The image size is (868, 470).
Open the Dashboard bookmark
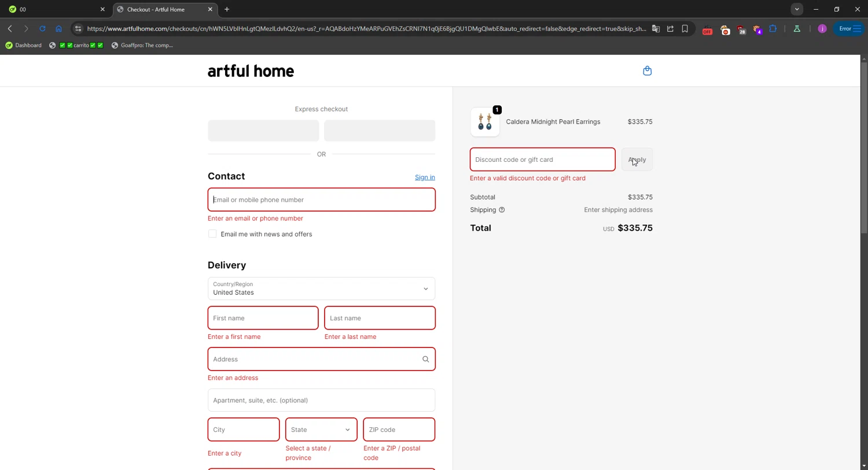pos(23,45)
